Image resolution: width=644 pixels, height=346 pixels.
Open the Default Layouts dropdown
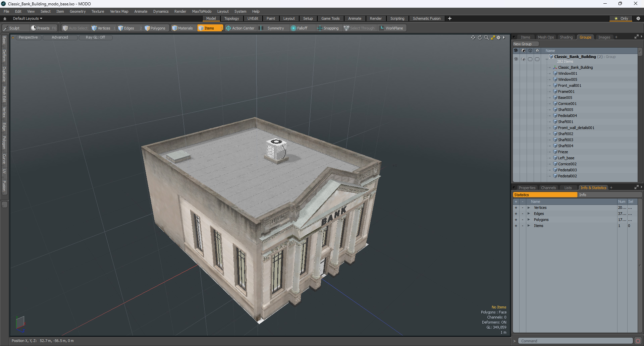pos(28,18)
